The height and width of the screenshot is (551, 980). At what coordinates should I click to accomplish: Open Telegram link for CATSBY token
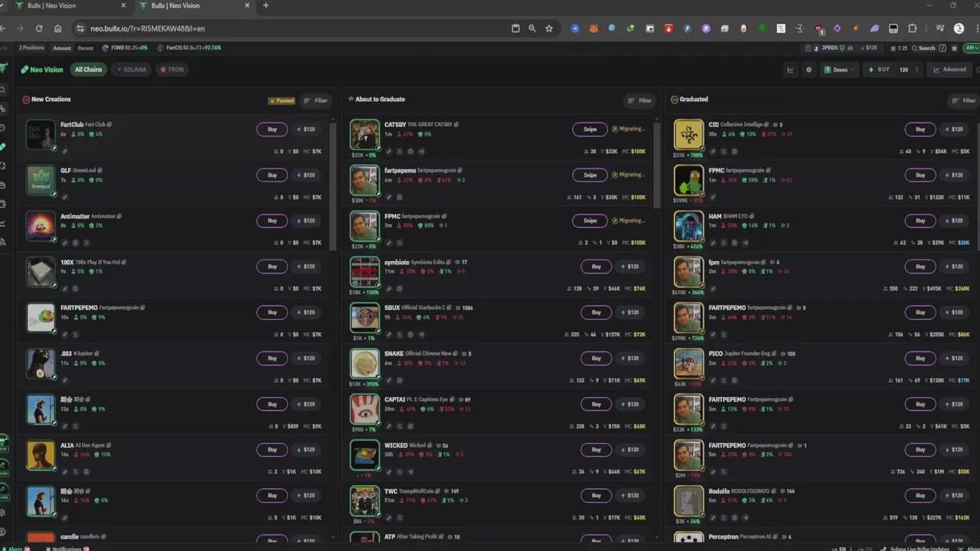point(421,152)
